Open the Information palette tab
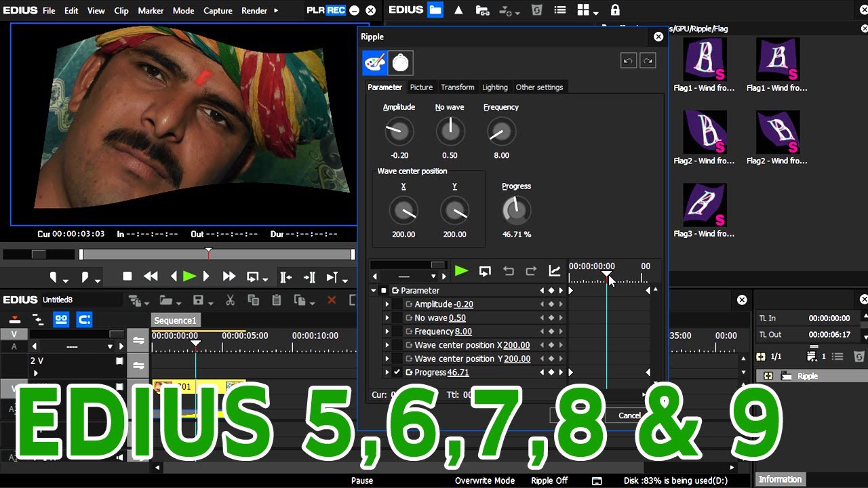This screenshot has width=868, height=488. coord(780,479)
